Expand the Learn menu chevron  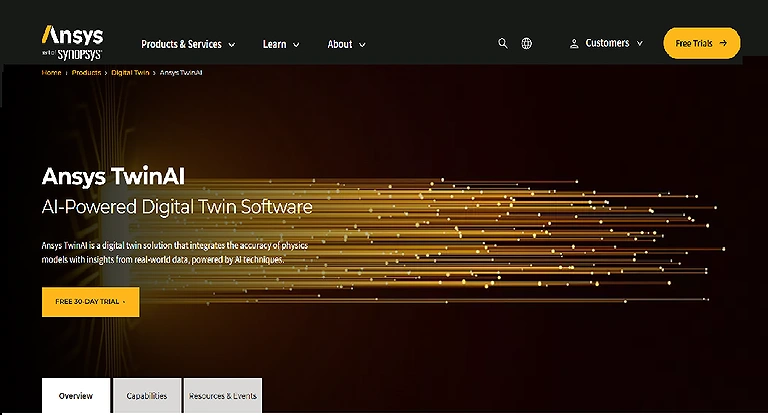click(x=296, y=45)
